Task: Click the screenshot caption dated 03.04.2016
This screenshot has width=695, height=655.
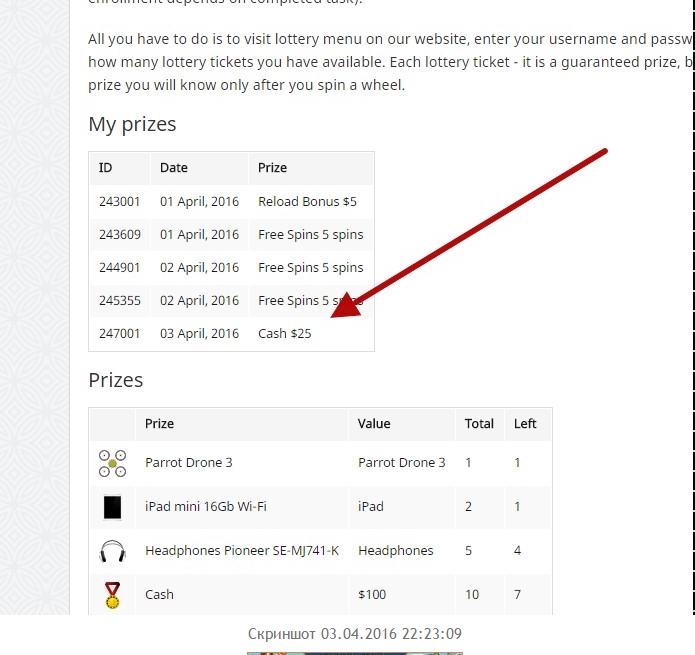Action: click(355, 634)
